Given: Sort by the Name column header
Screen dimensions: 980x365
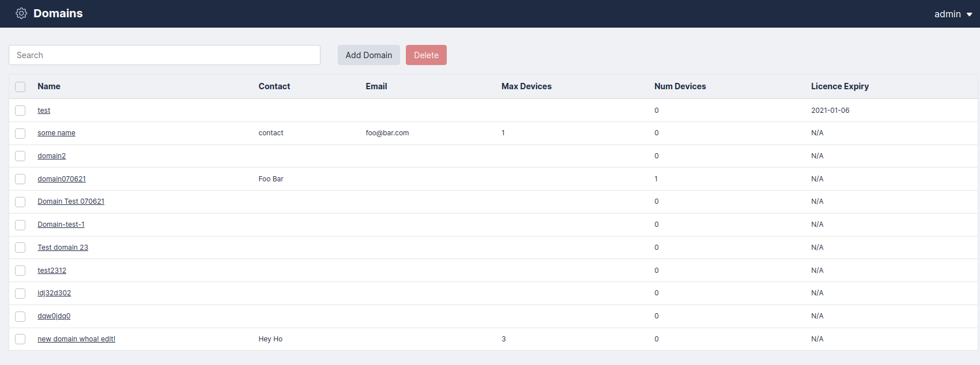Looking at the screenshot, I should tap(49, 86).
